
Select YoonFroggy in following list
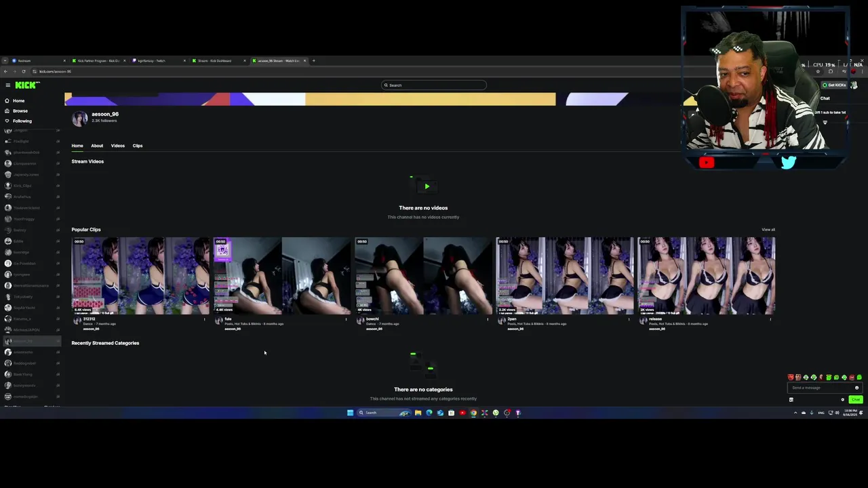click(31, 219)
